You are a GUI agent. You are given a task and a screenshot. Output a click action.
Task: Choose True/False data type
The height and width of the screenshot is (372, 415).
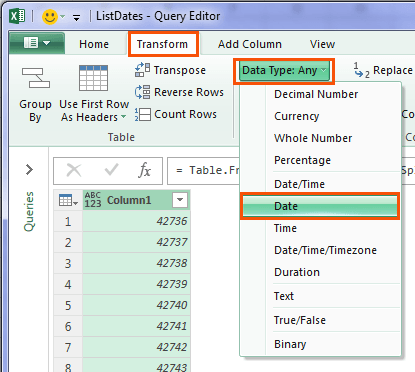[300, 320]
